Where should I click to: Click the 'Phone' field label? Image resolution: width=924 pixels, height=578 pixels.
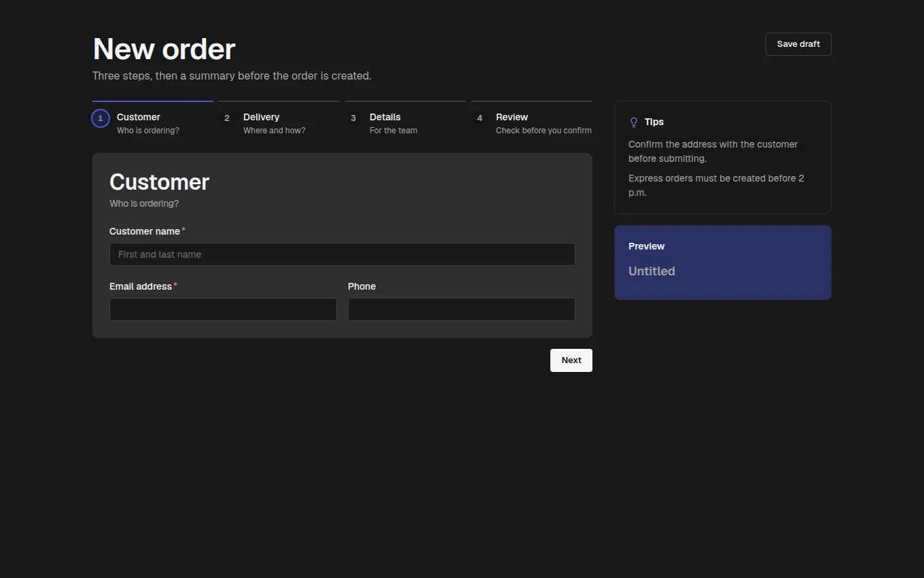[361, 286]
